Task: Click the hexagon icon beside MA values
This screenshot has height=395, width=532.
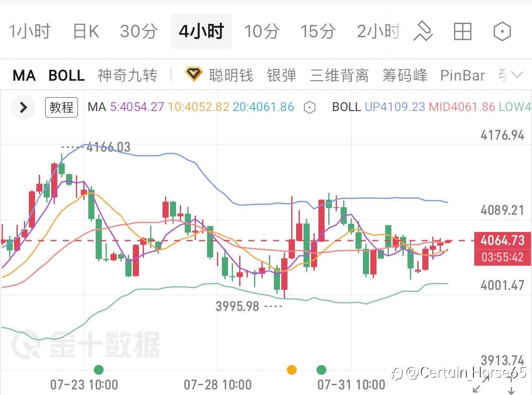Action: tap(309, 108)
